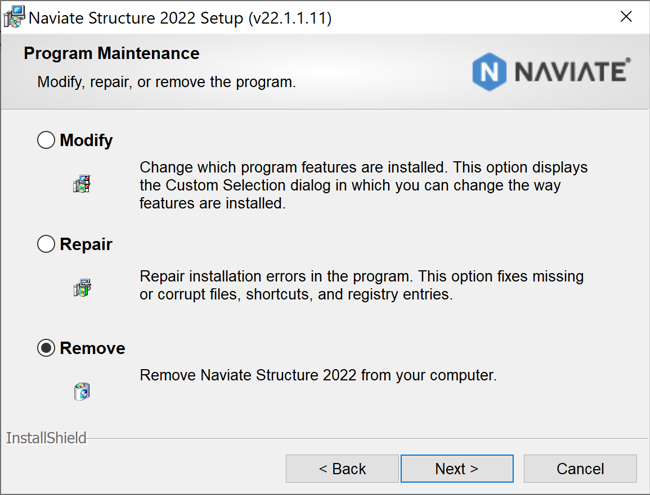Click the recycle bin icon under Remove

[82, 391]
